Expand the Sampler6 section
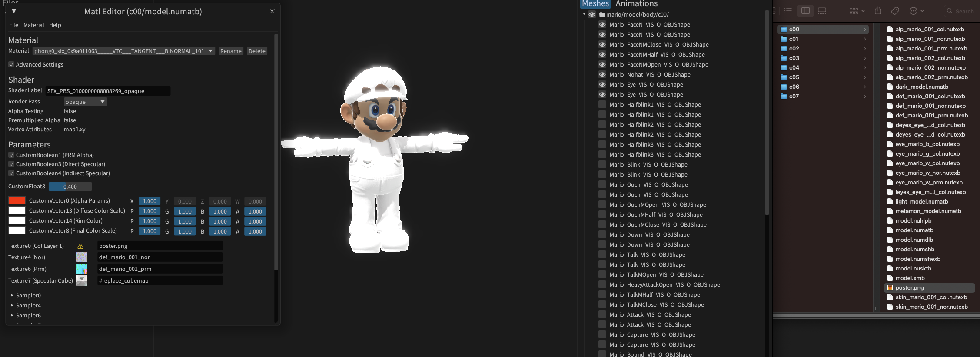The image size is (980, 357). 12,315
